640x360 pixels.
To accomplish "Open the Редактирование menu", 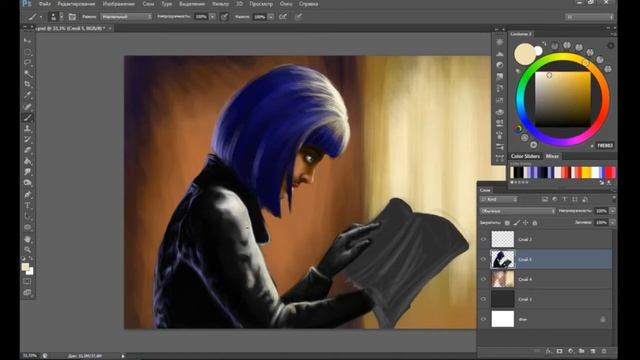I will (x=76, y=4).
